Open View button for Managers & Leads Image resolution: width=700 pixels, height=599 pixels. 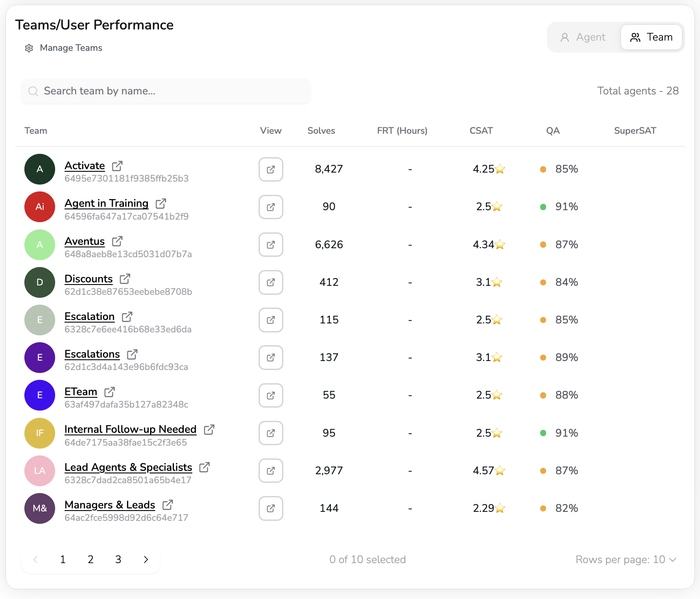(271, 508)
